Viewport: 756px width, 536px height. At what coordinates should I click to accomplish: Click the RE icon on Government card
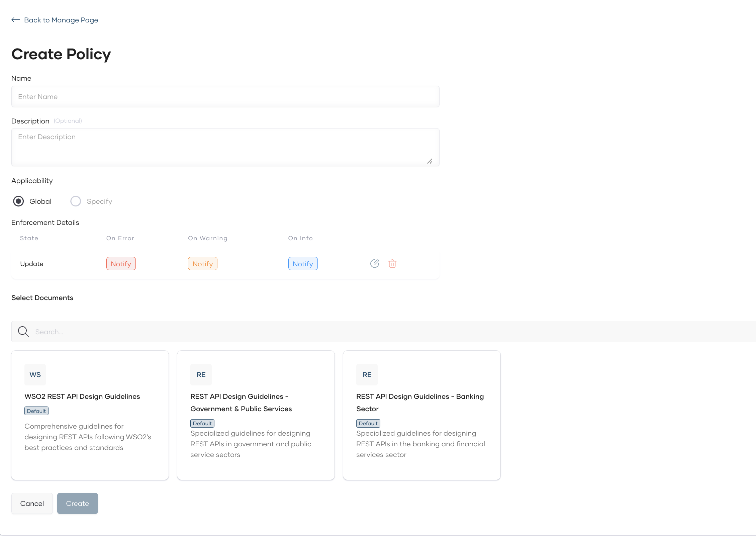click(201, 375)
